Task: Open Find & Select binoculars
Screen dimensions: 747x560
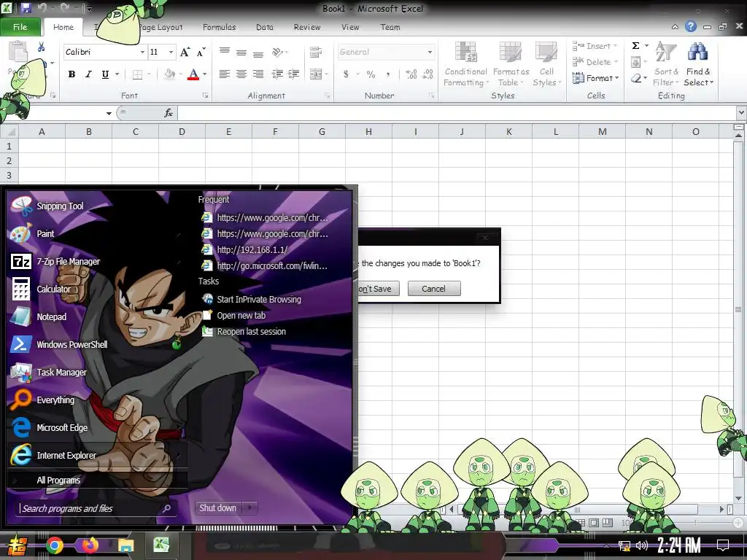Action: pos(698,64)
